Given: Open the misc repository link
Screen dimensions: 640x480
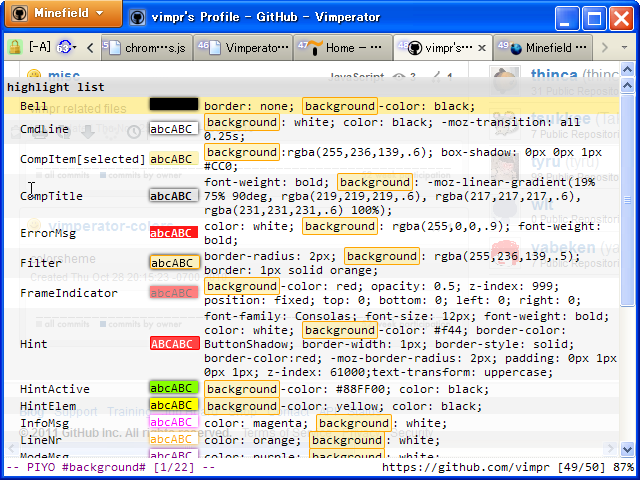Looking at the screenshot, I should point(64,74).
